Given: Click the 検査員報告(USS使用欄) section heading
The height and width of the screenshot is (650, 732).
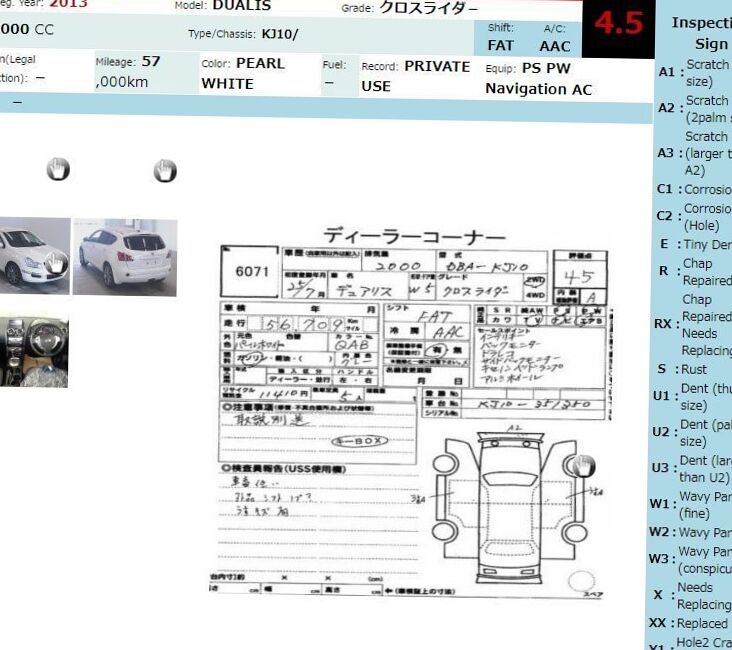Looking at the screenshot, I should click(283, 468).
